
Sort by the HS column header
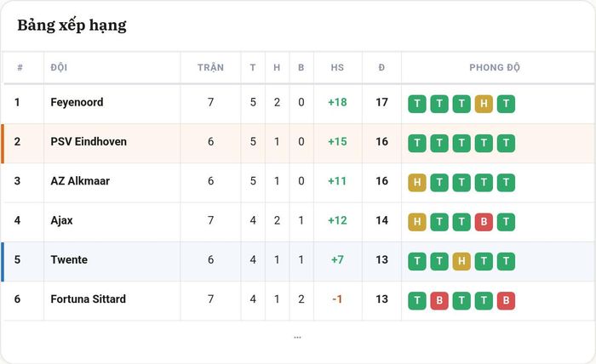click(x=337, y=67)
